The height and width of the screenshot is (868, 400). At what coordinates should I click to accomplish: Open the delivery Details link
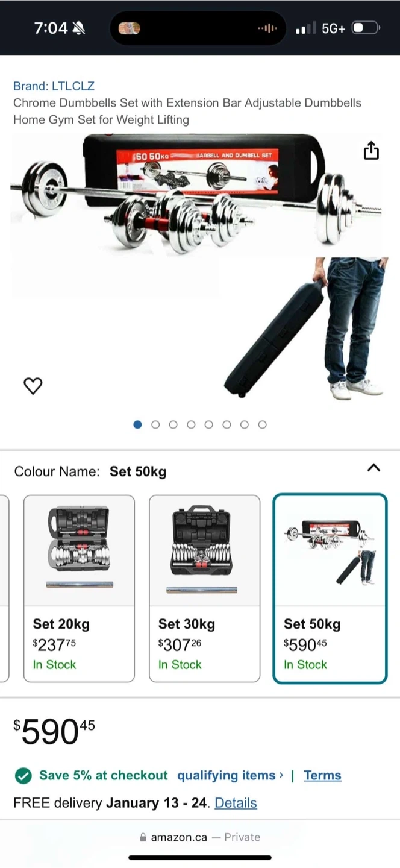pyautogui.click(x=236, y=803)
